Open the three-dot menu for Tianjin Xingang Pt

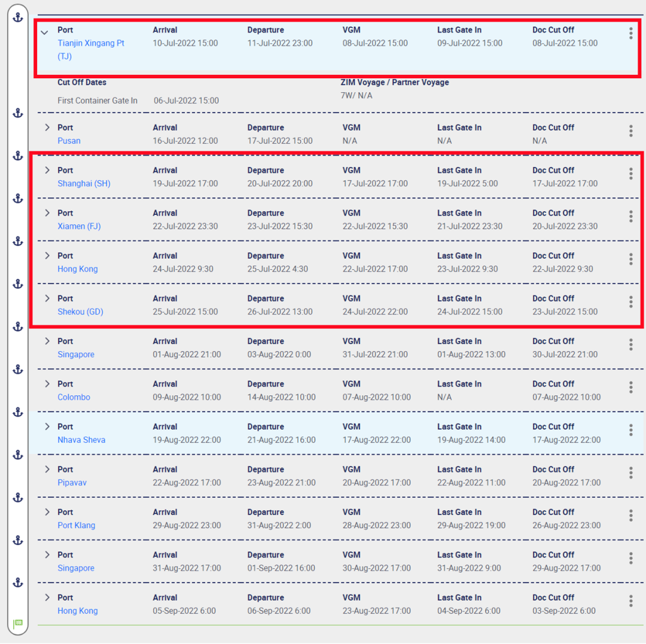click(x=630, y=33)
